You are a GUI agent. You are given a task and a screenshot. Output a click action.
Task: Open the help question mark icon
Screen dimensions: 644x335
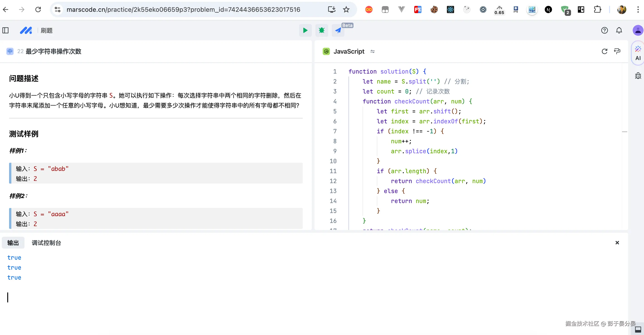(604, 31)
